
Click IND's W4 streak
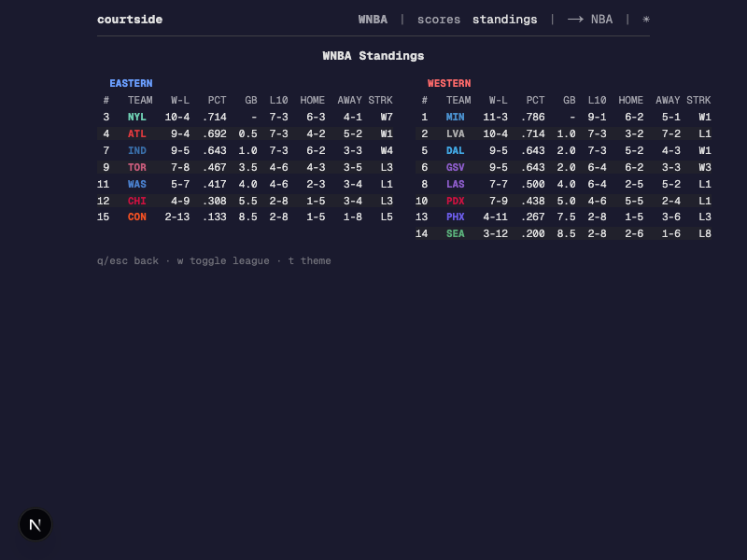(387, 150)
